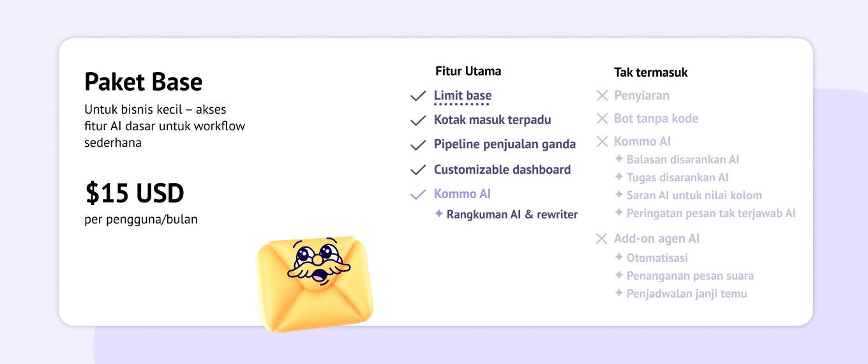
Task: Click the Balasan disarankan AI item
Action: click(x=683, y=160)
